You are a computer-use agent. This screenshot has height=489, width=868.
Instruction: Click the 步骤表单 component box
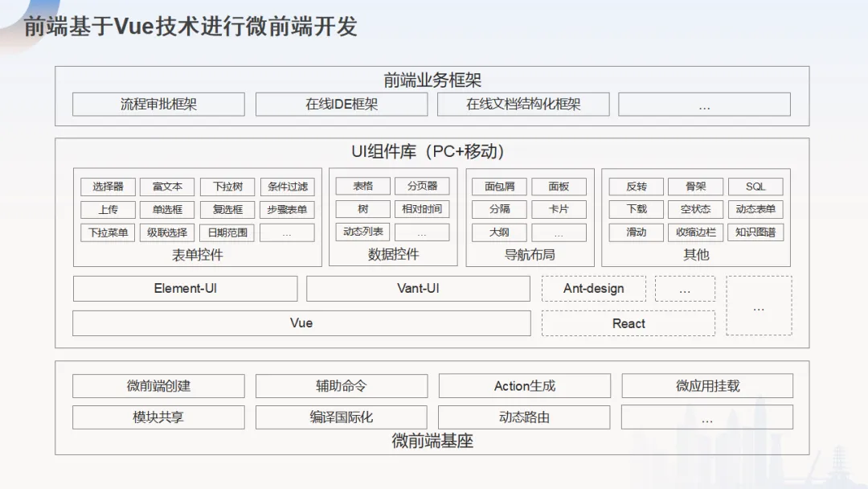click(x=287, y=209)
